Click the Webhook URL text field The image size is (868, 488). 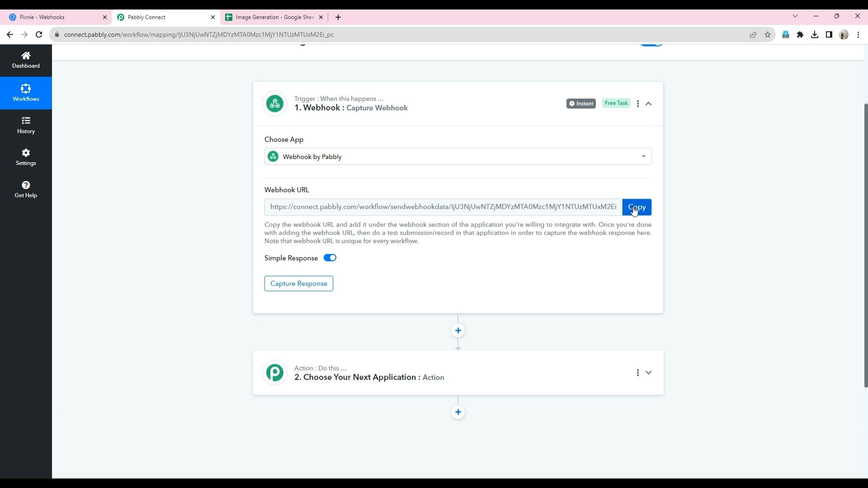(443, 207)
